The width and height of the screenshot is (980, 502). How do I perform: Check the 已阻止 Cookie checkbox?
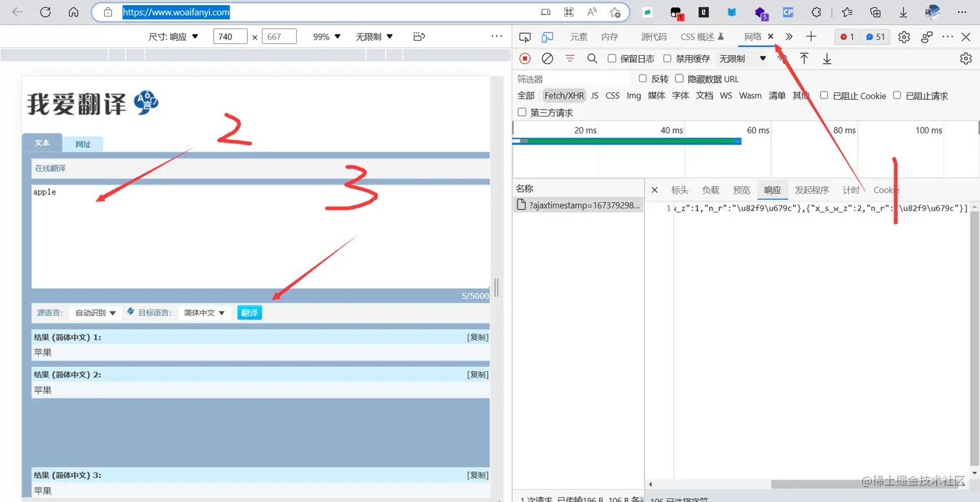tap(824, 95)
